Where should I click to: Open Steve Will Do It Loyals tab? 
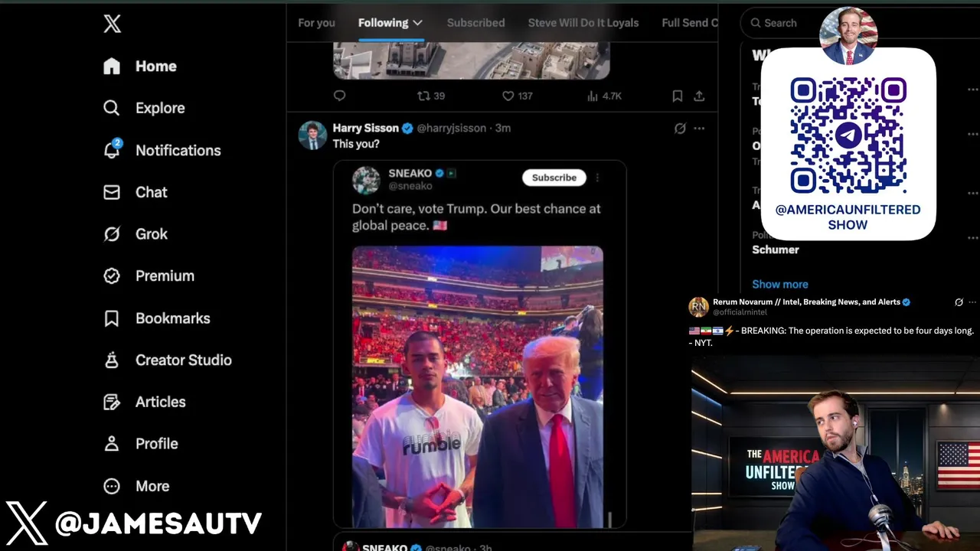point(583,23)
